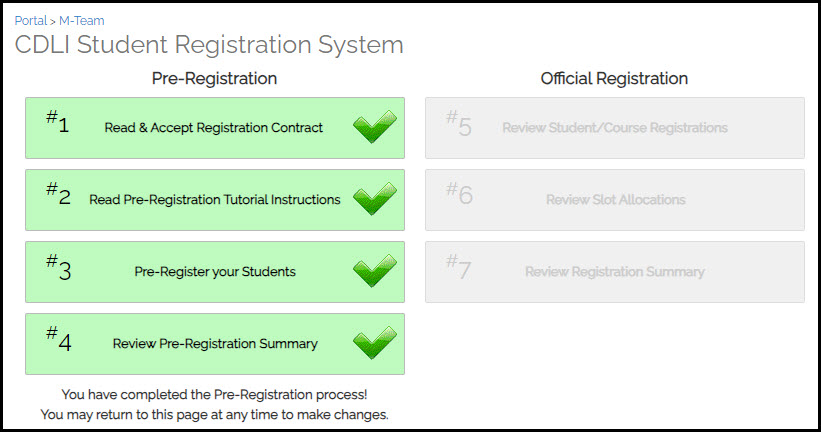This screenshot has width=821, height=432.
Task: Click the #4 step number label
Action: point(58,338)
